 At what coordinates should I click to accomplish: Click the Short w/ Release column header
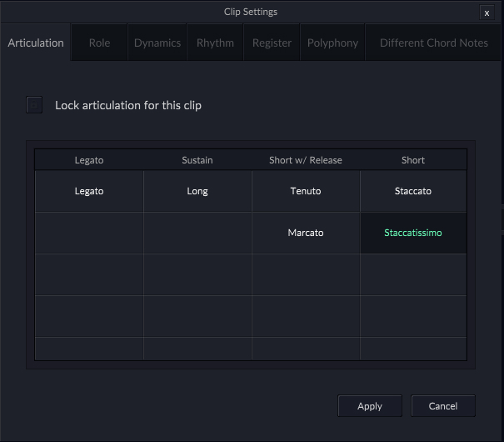pos(306,160)
